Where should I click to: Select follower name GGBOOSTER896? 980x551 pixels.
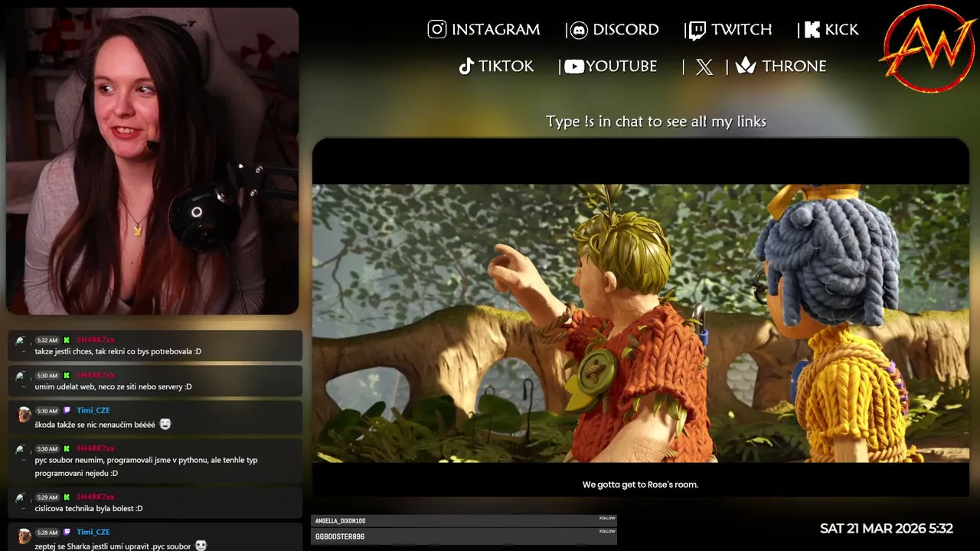click(340, 536)
